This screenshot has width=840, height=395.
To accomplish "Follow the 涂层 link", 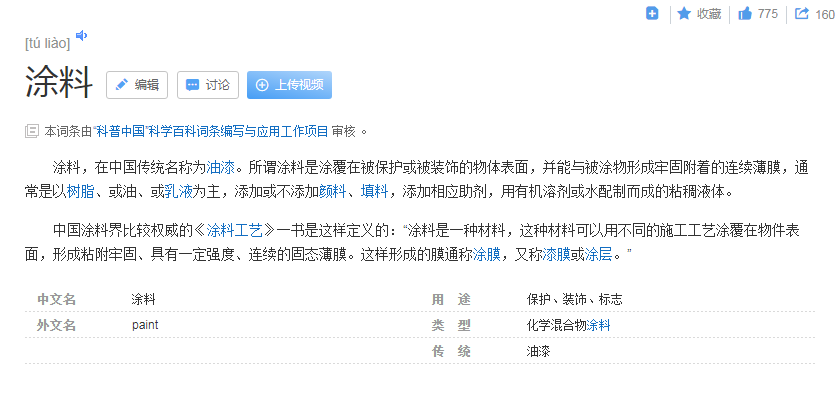I will click(x=598, y=255).
